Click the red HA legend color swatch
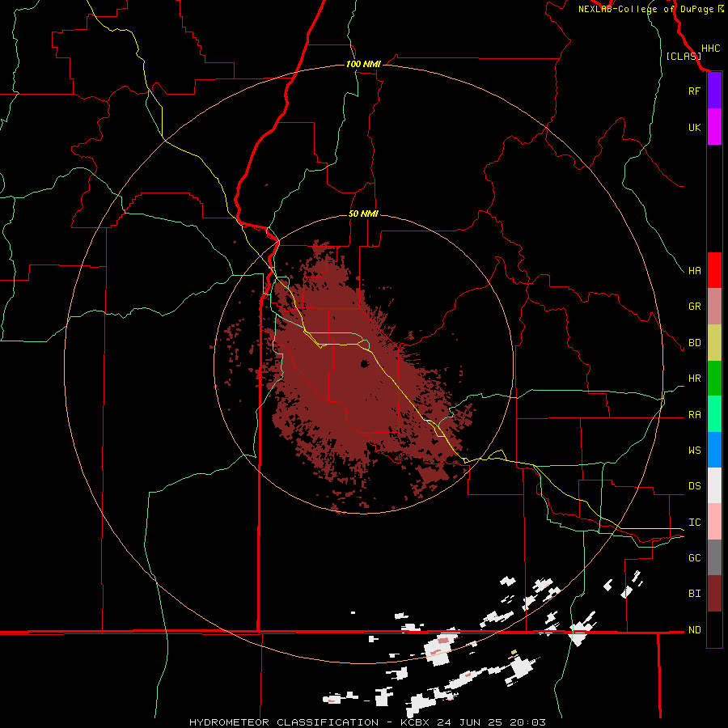 pos(714,270)
